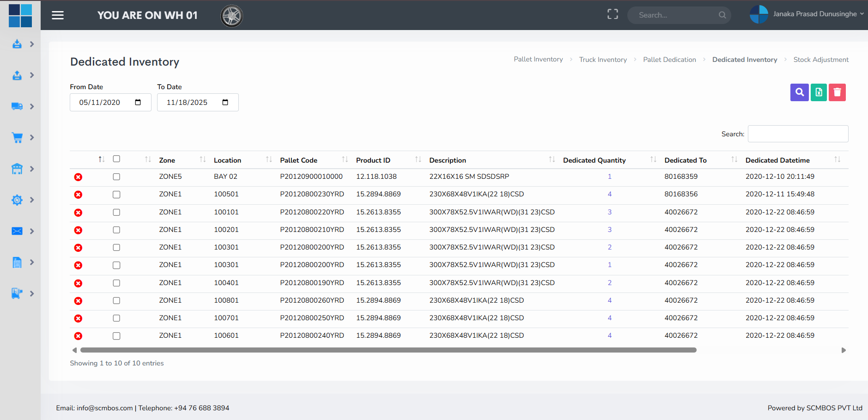Click dedicated quantity link for 80168356
Screen dimensions: 868x420
609,195
